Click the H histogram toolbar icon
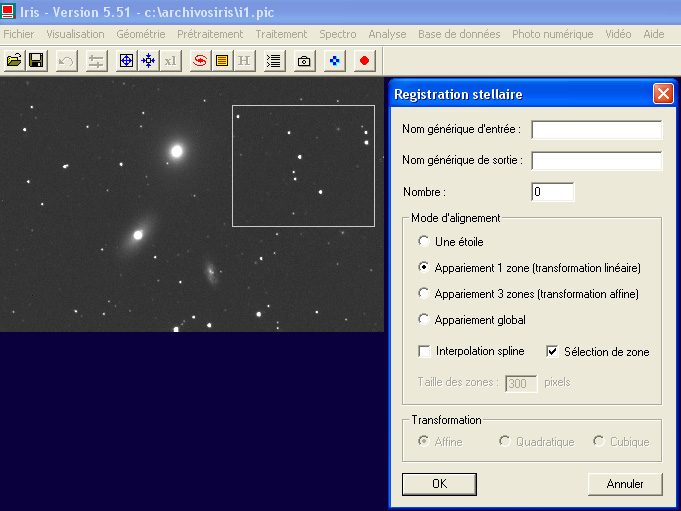Viewport: 681px width, 511px height. (244, 61)
